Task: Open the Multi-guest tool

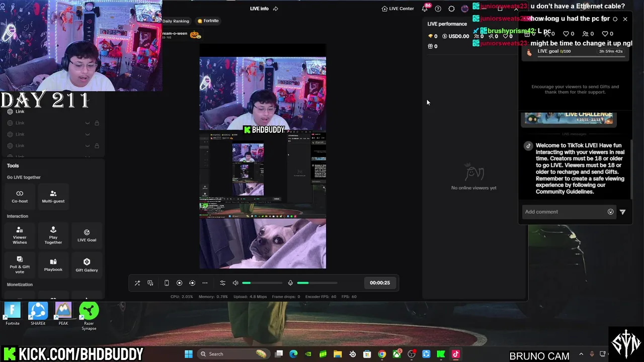Action: click(x=53, y=197)
